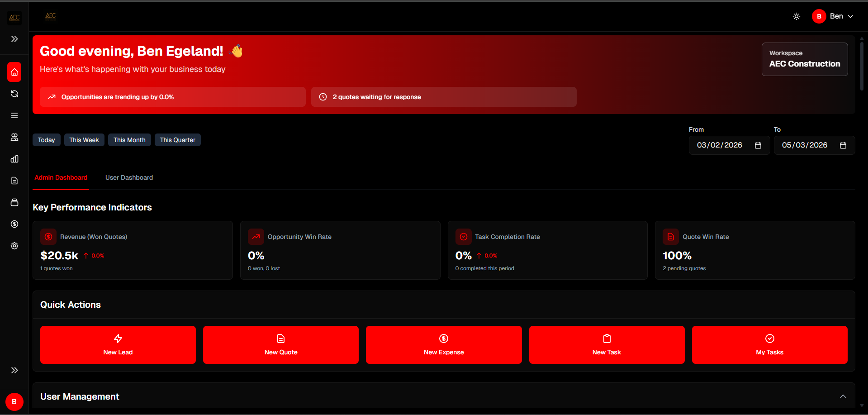Viewport: 868px width, 415px height.
Task: Open the Home dashboard sidebar icon
Action: click(14, 72)
